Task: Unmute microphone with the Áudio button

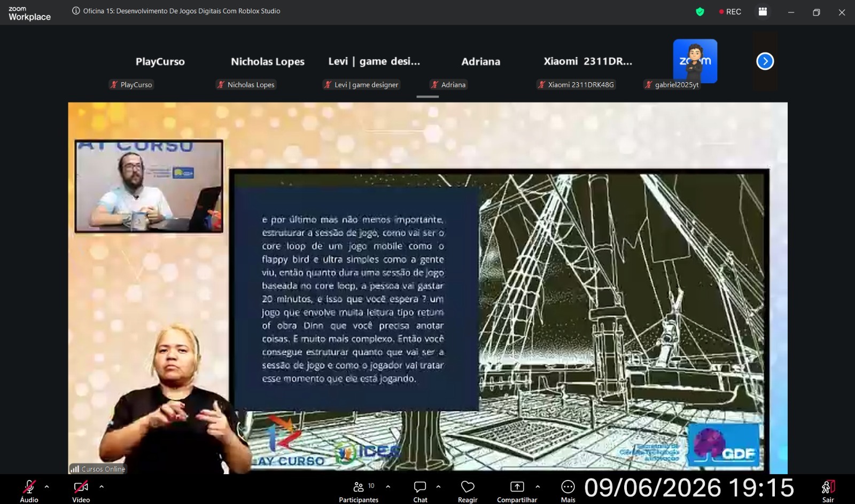Action: coord(29,491)
